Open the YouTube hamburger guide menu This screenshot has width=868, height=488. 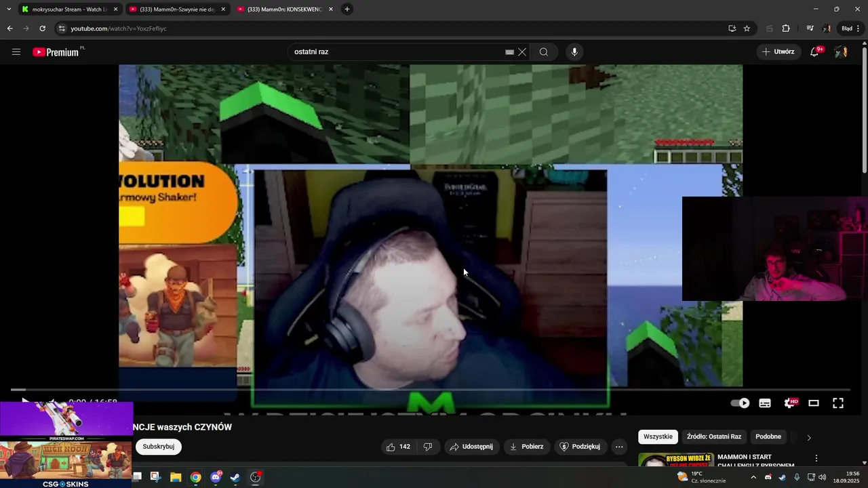click(x=16, y=52)
